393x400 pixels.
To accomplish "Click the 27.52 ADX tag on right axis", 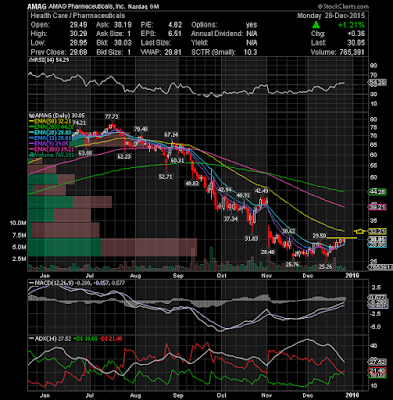I will tap(377, 362).
